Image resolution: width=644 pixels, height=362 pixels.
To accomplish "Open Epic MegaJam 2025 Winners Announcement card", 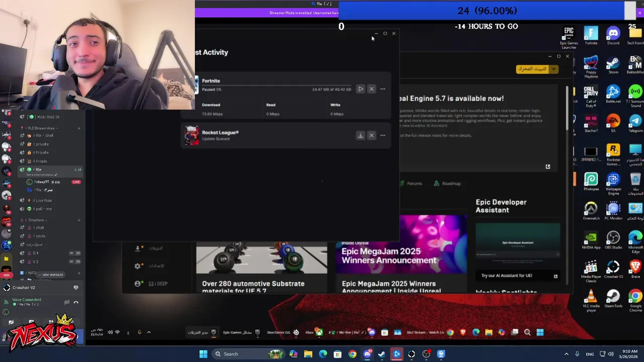I will point(401,254).
